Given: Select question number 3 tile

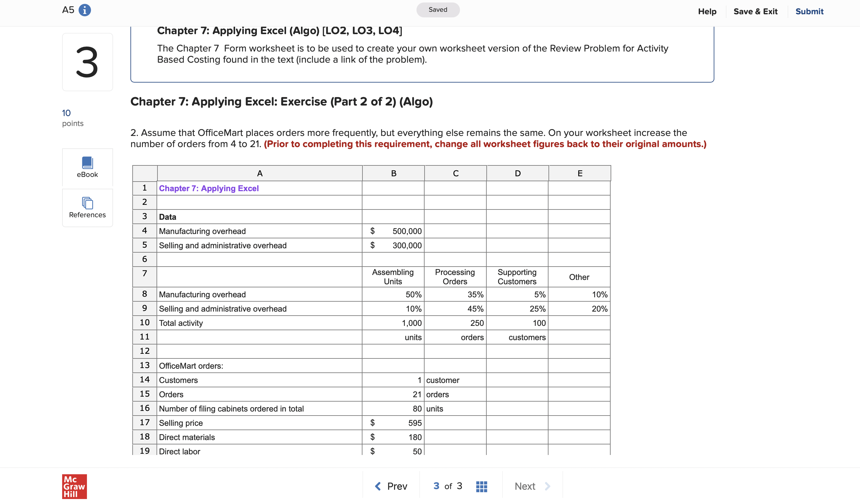Looking at the screenshot, I should pos(87,62).
